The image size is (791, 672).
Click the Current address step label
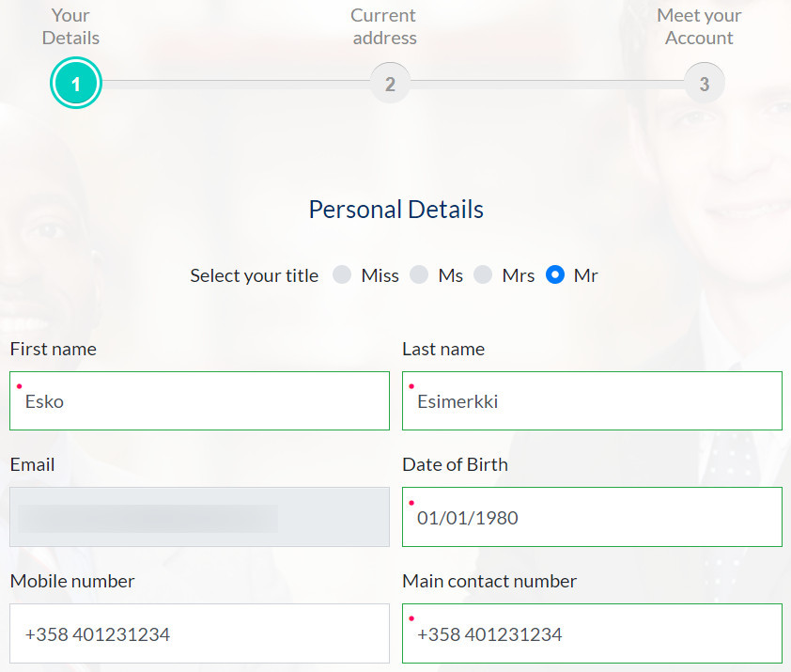coord(384,26)
